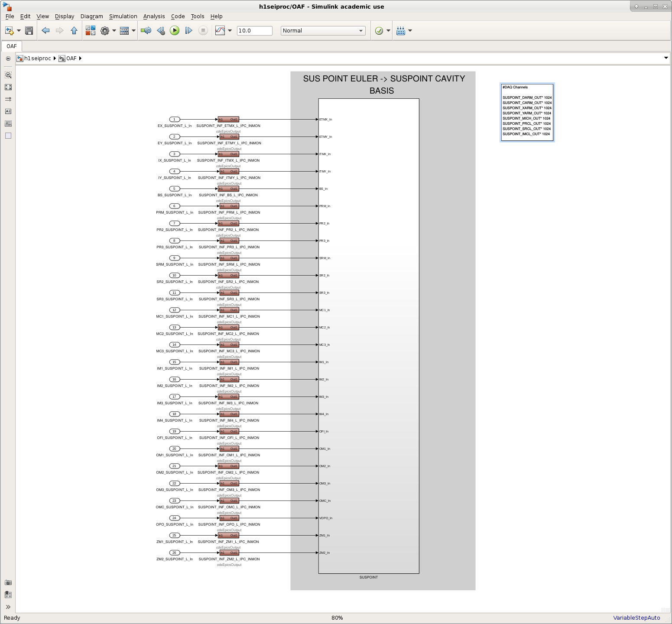Open the simulation mode Normal dropdown

pos(323,31)
